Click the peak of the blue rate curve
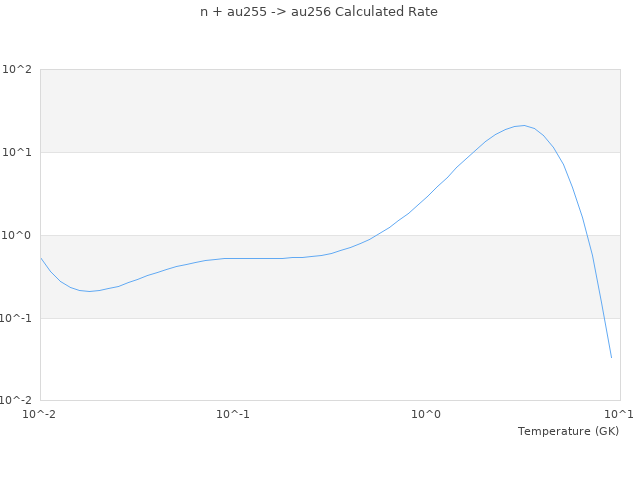Screen dimensions: 640x480 pos(523,125)
